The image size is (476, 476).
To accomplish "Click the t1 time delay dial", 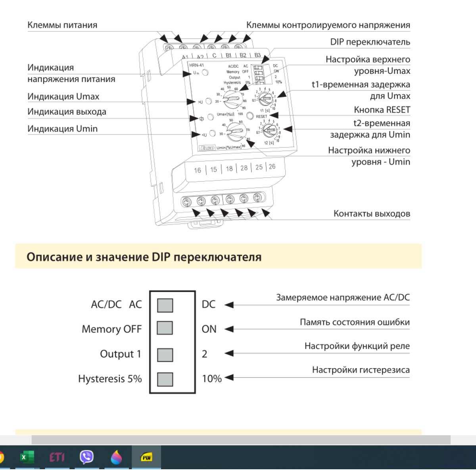I will (x=265, y=98).
